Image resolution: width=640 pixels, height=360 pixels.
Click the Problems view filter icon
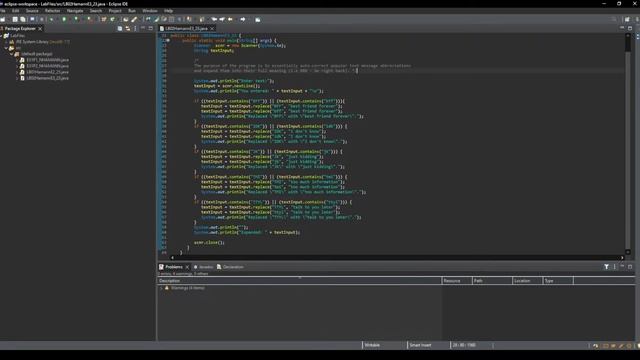[607, 267]
